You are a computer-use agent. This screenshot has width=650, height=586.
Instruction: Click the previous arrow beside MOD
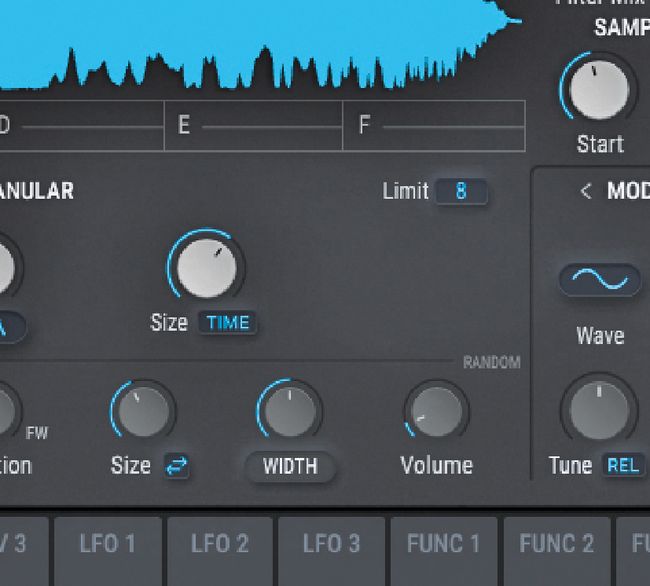tap(586, 191)
